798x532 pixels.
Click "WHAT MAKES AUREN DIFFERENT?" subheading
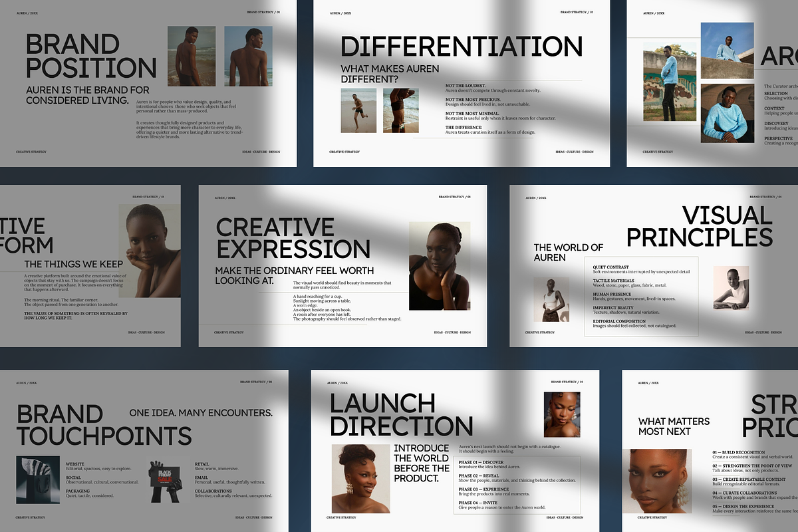coord(390,73)
